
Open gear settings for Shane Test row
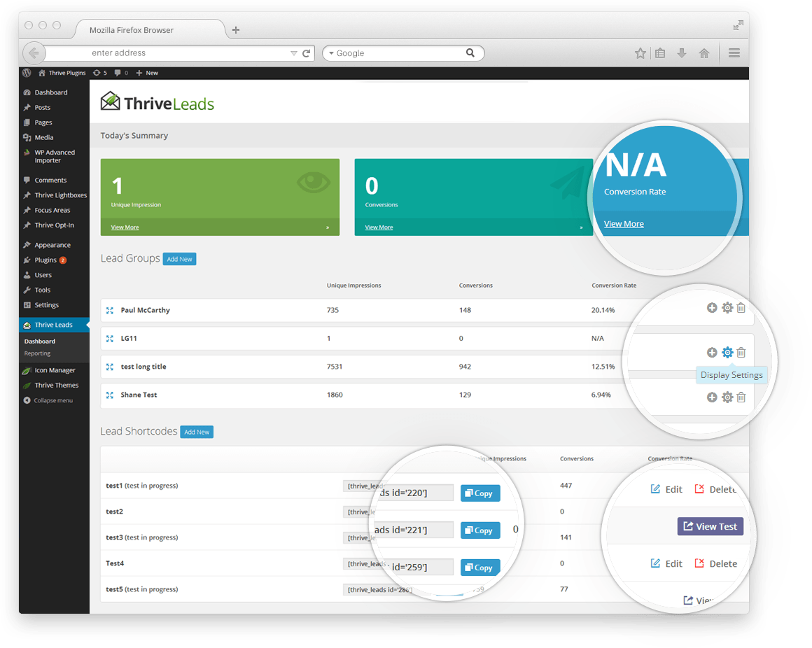[x=727, y=397]
